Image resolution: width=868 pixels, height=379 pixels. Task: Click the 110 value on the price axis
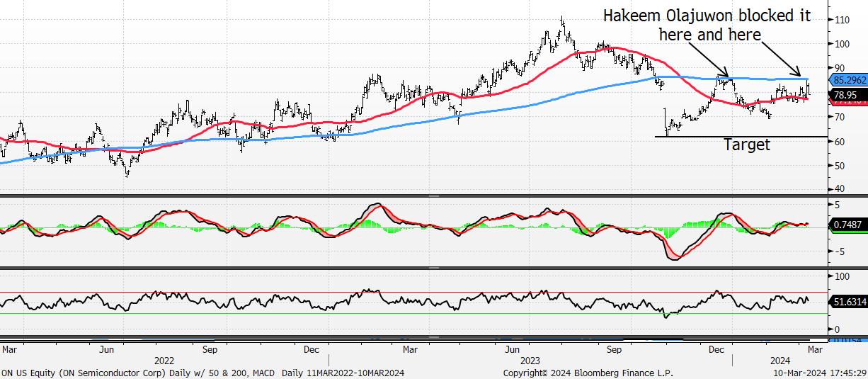coord(841,20)
